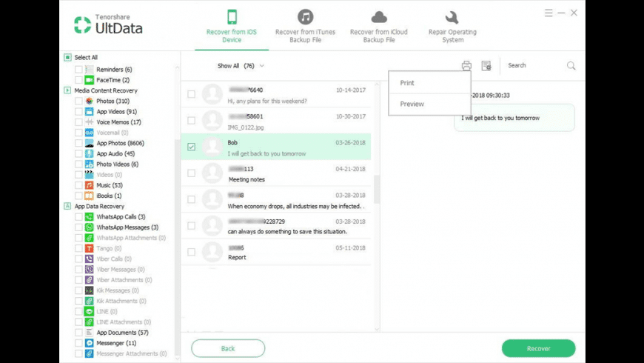The height and width of the screenshot is (363, 644).
Task: Open the 'When economy drops' message row
Action: pyautogui.click(x=276, y=199)
